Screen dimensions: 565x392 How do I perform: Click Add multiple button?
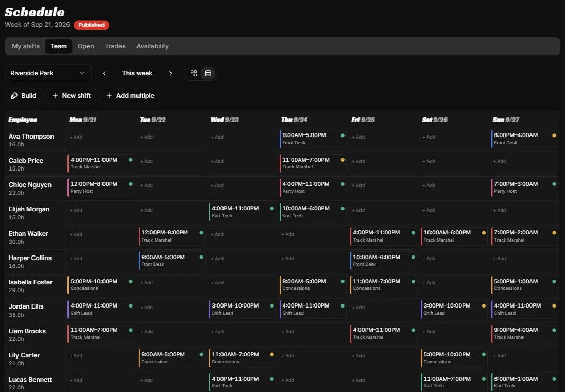point(130,96)
